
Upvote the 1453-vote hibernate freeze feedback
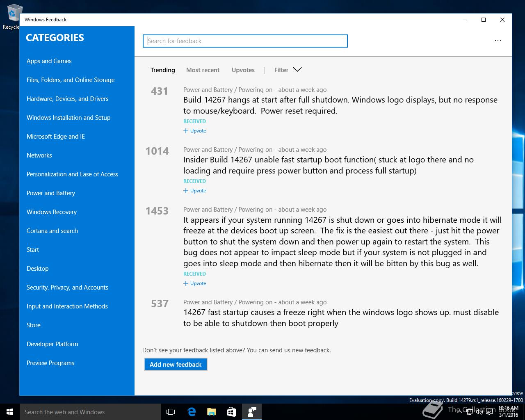click(x=194, y=283)
